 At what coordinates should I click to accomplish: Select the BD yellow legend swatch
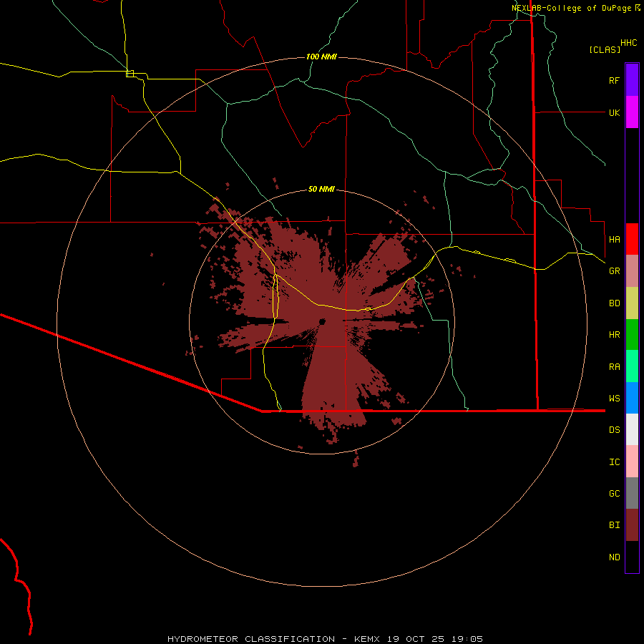(x=632, y=303)
